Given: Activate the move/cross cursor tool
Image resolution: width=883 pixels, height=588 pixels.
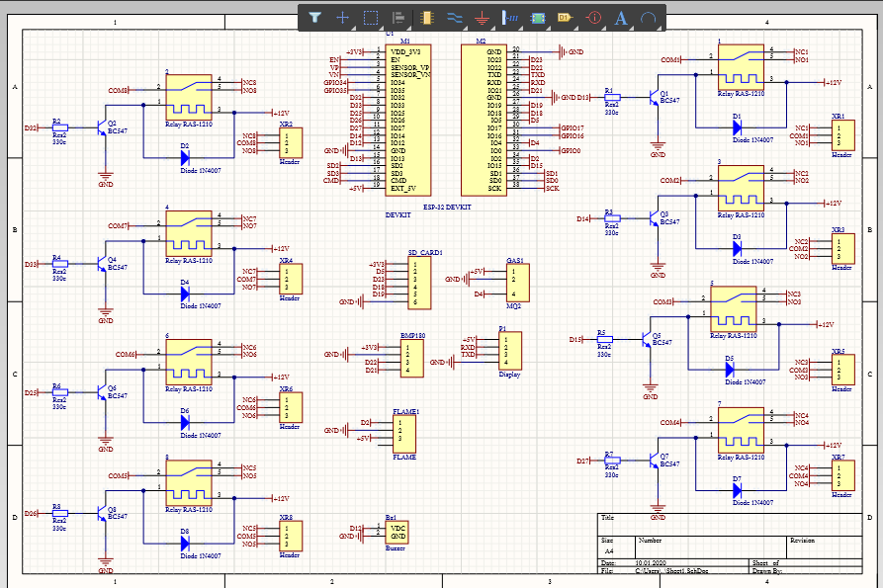Looking at the screenshot, I should 343,17.
